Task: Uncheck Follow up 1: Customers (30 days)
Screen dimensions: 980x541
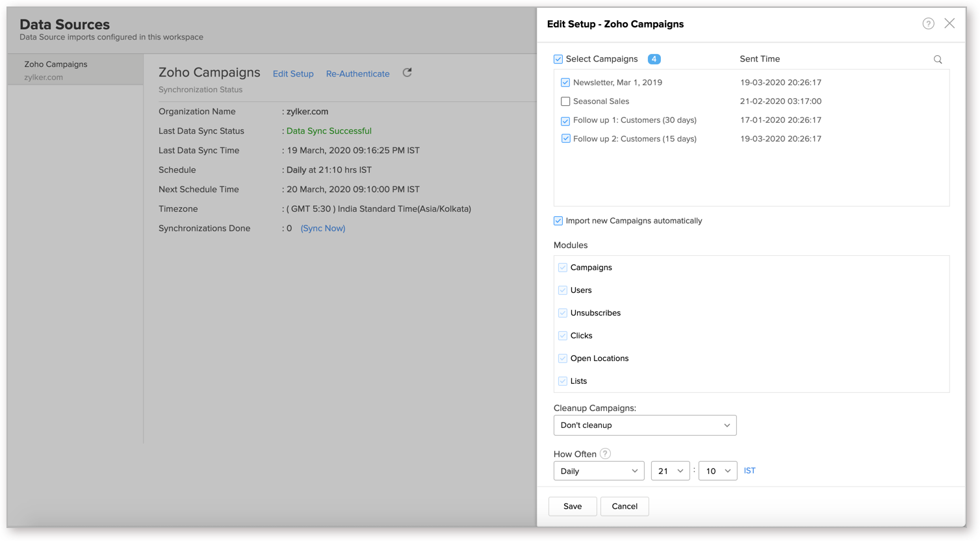Action: tap(565, 121)
